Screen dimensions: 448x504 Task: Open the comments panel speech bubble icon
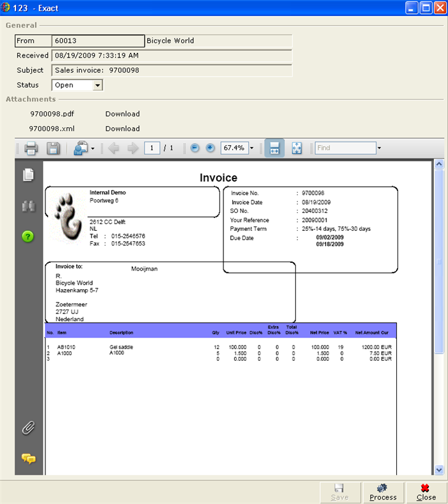point(29,458)
